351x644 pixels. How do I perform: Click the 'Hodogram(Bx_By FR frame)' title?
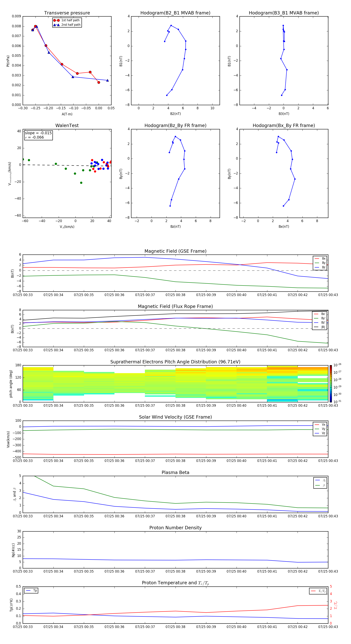(284, 125)
